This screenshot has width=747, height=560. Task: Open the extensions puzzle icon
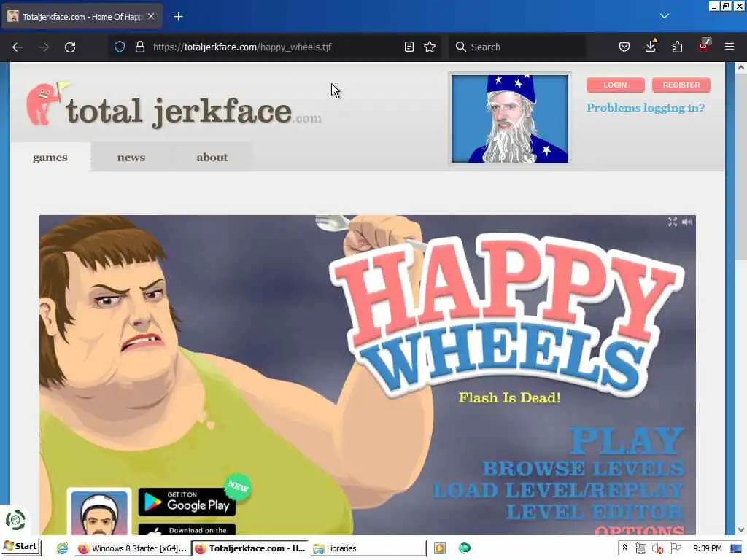pyautogui.click(x=677, y=47)
